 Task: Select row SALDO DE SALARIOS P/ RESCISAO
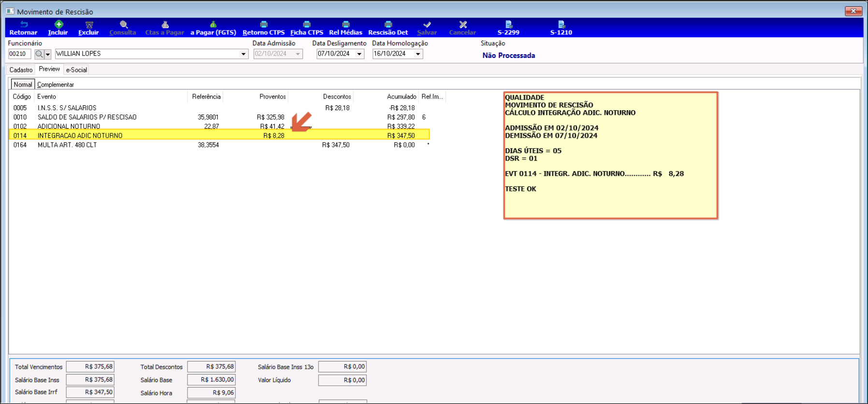click(x=219, y=117)
